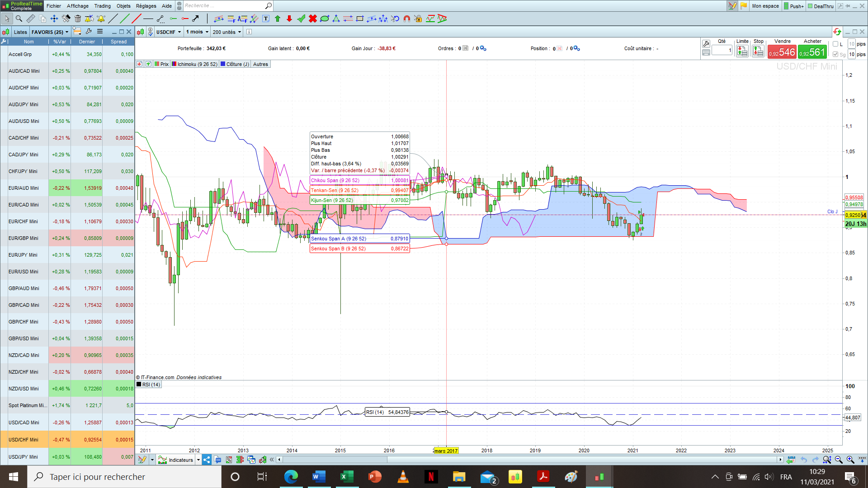Open the Aide menu
The image size is (868, 488).
coord(167,6)
